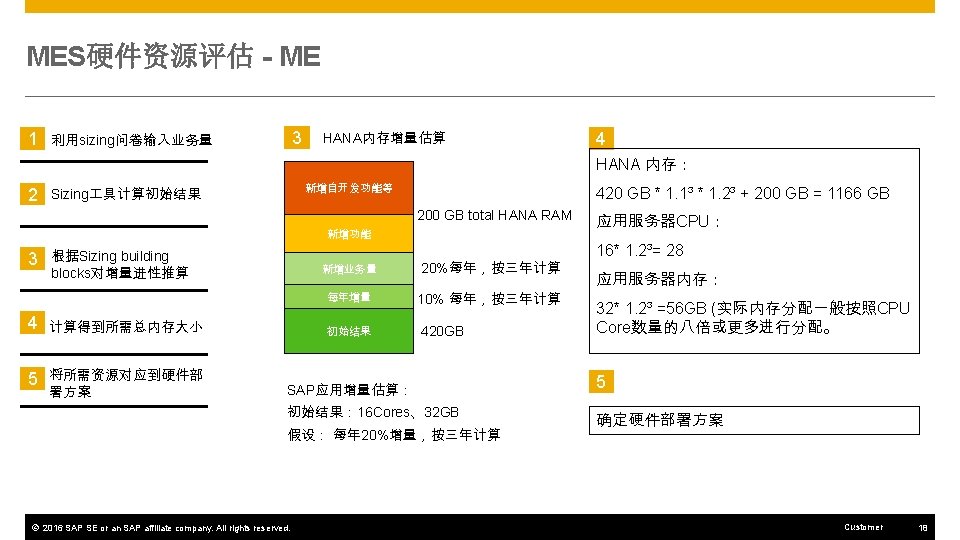Select text '计算得到所需总内存大小'
This screenshot has height=540, width=960.
point(126,327)
